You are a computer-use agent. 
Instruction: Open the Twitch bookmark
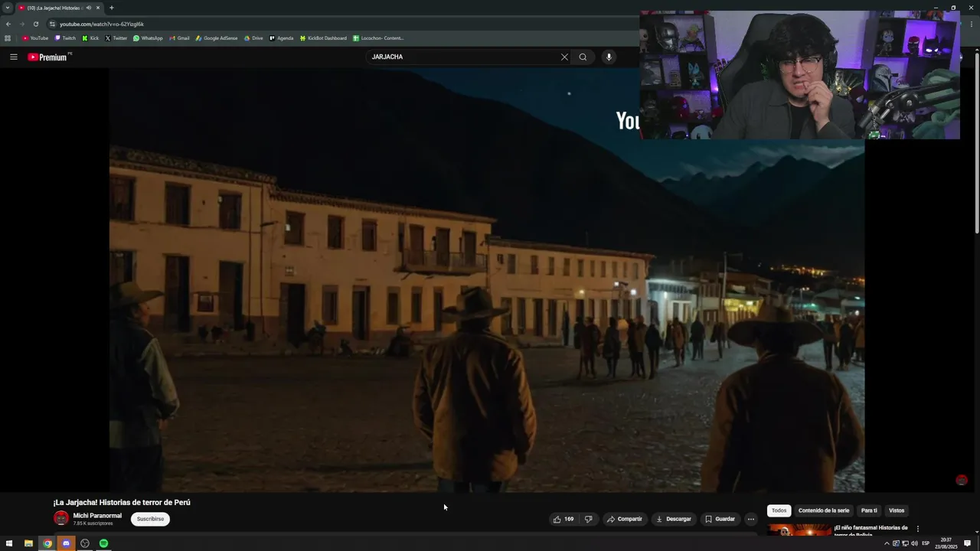[x=65, y=38]
